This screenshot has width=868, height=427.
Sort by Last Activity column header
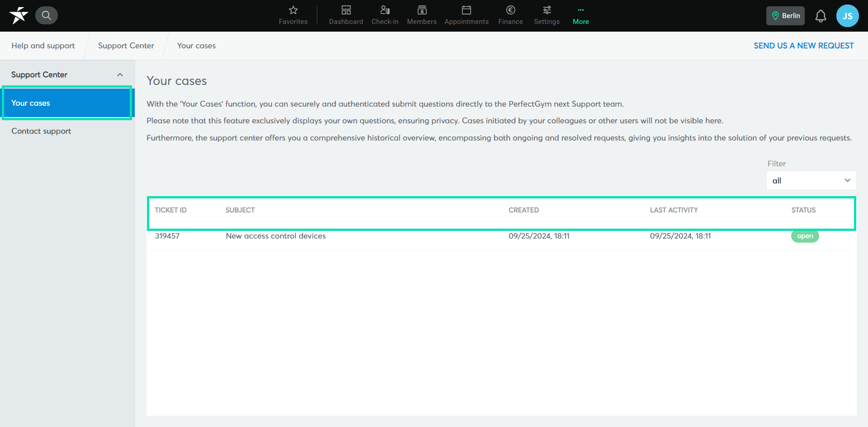[674, 210]
